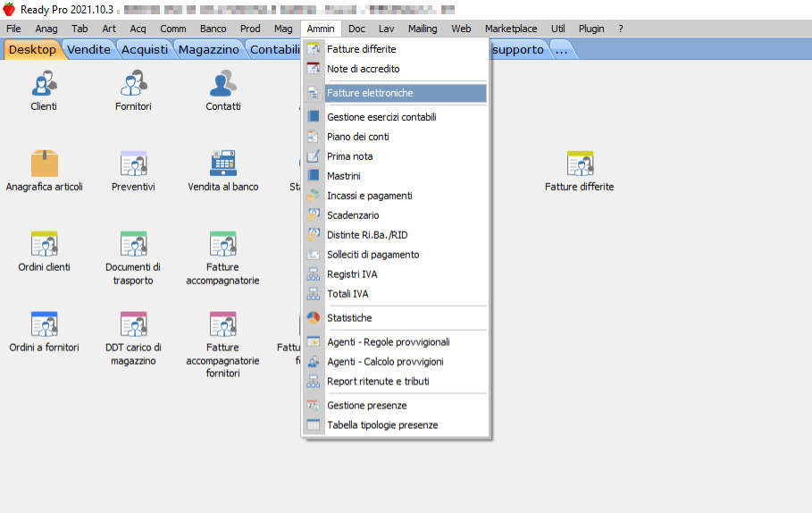
Task: Switch to the supporto tab
Action: coord(517,50)
